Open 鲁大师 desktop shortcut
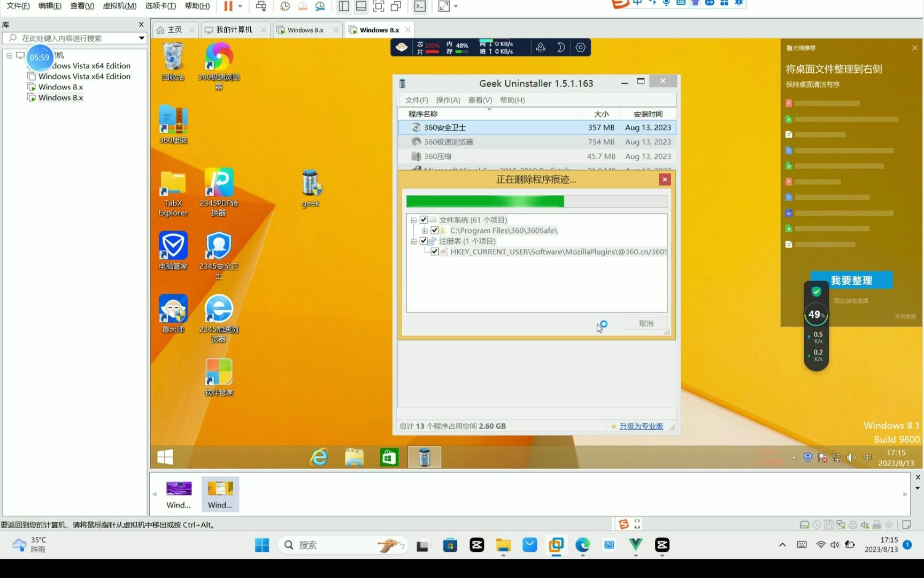This screenshot has width=924, height=578. click(x=173, y=314)
